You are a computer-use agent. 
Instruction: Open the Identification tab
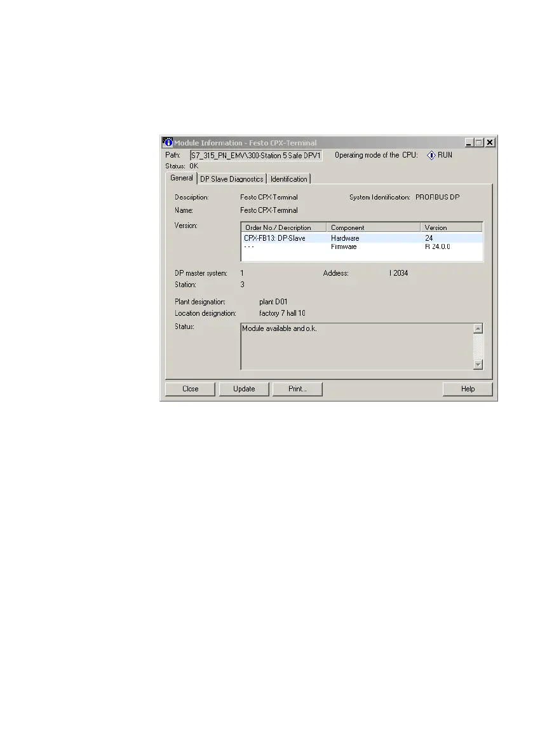288,179
